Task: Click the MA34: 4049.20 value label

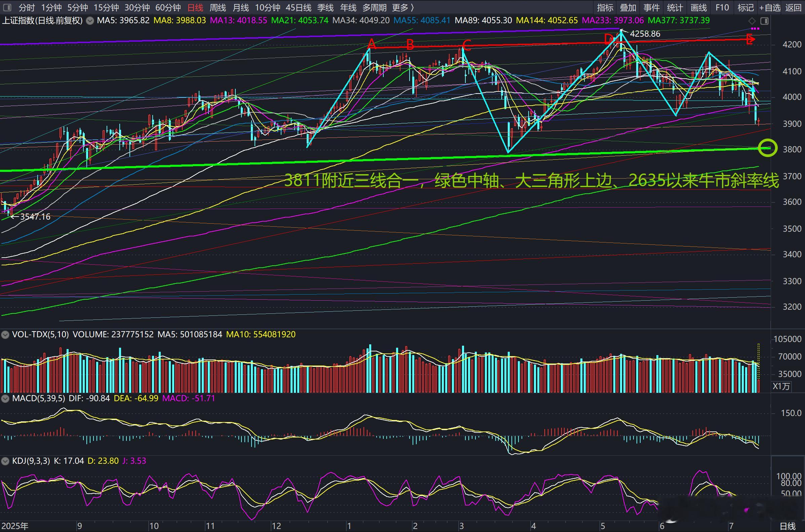Action: (361, 21)
